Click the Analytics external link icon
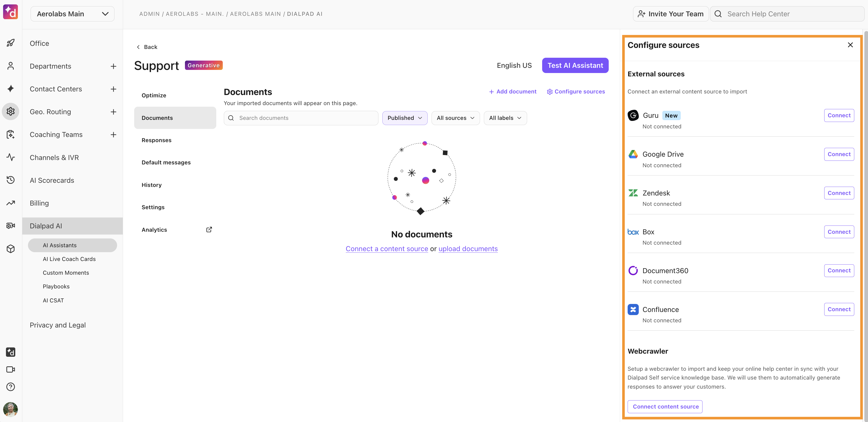Viewport: 868px width, 422px height. coord(209,230)
